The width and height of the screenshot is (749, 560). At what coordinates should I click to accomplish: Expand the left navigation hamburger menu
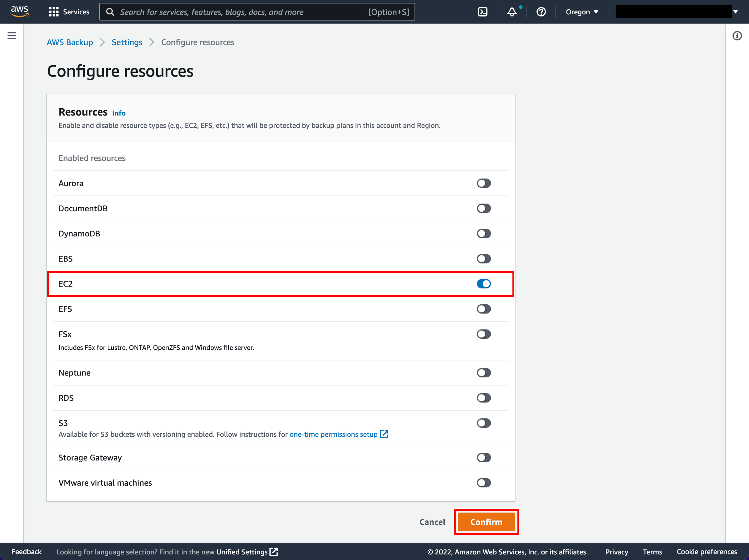coord(12,36)
